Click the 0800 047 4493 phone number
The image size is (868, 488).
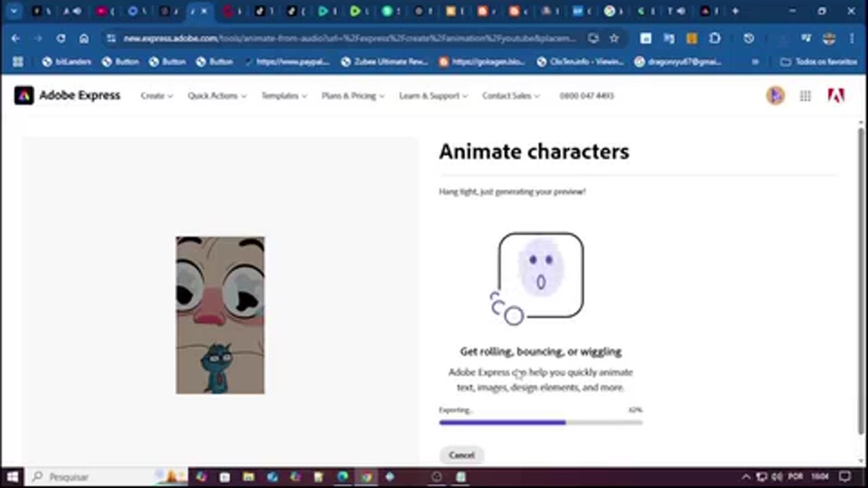tap(587, 96)
